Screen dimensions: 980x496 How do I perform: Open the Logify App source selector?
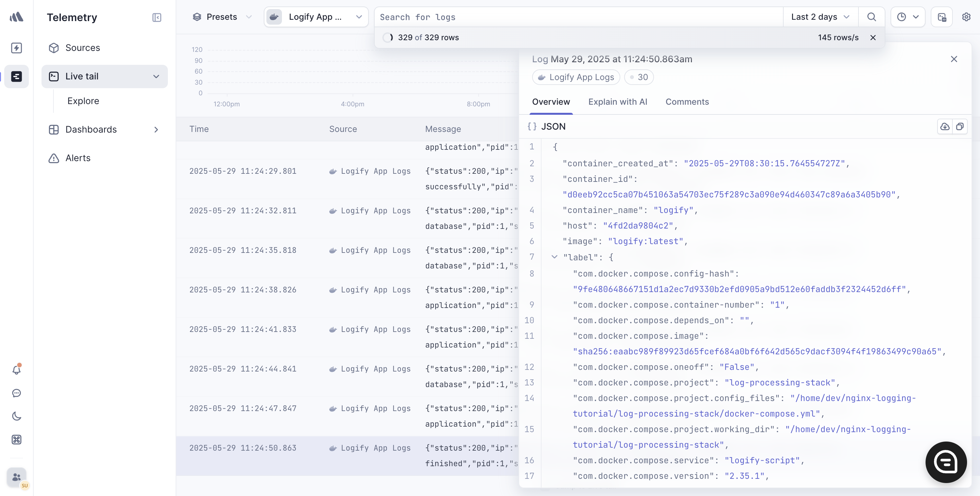(316, 17)
